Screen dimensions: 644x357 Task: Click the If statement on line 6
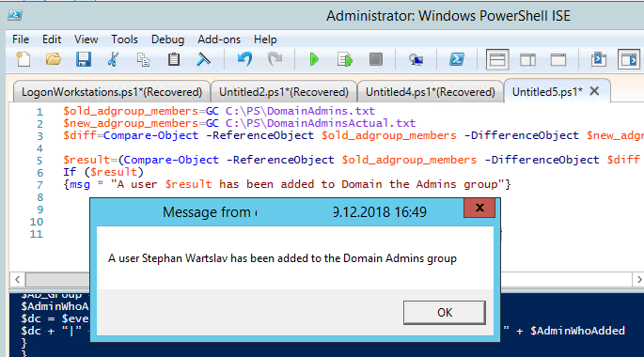click(70, 172)
